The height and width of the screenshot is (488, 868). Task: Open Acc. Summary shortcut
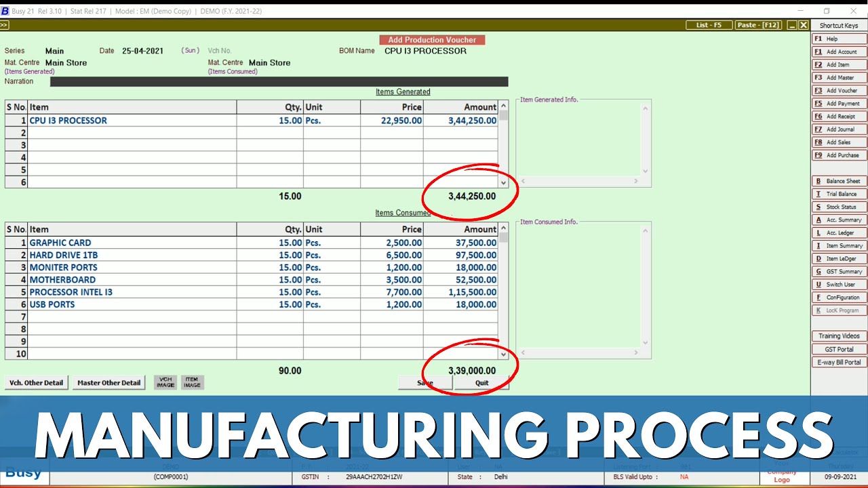(839, 220)
